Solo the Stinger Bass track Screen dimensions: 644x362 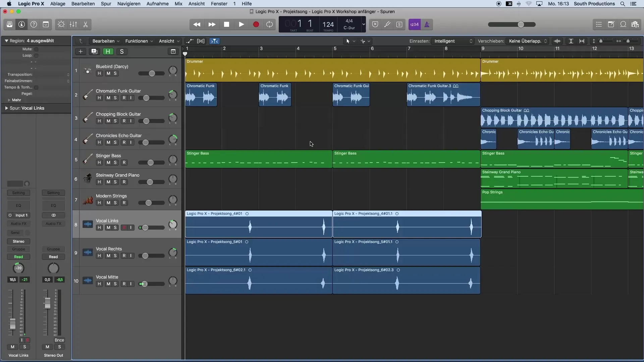115,163
